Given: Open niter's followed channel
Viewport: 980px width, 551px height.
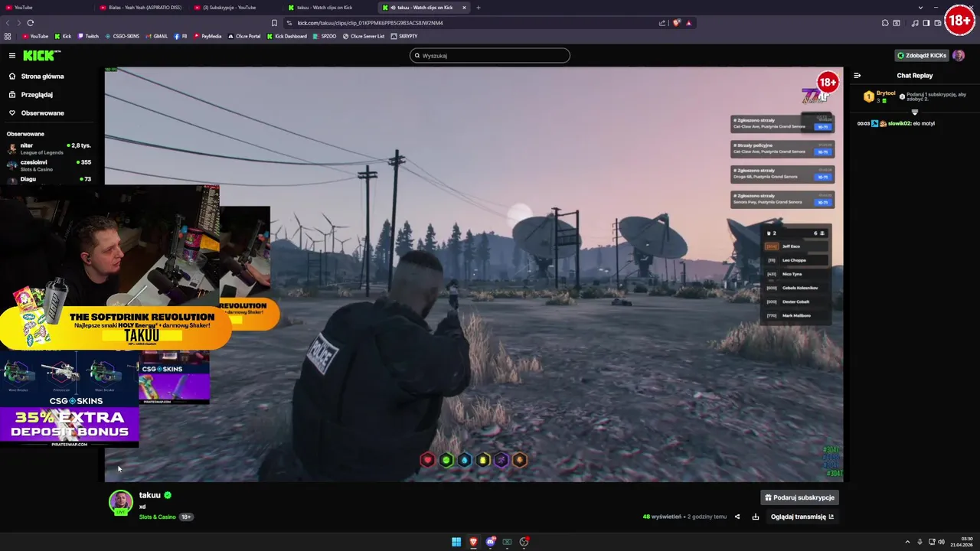Looking at the screenshot, I should (x=50, y=148).
